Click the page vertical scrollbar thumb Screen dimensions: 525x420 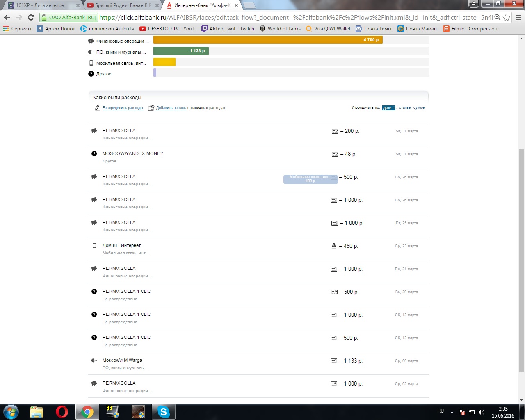522,260
